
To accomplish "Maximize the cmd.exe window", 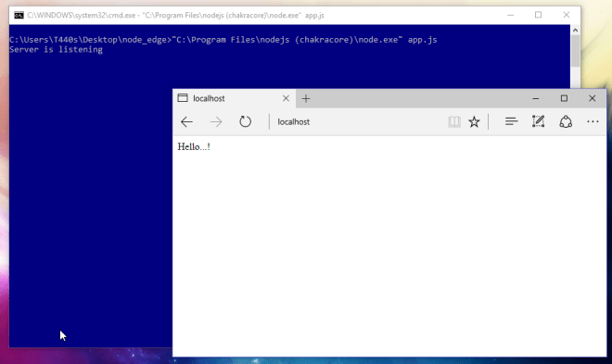I will pyautogui.click(x=538, y=15).
